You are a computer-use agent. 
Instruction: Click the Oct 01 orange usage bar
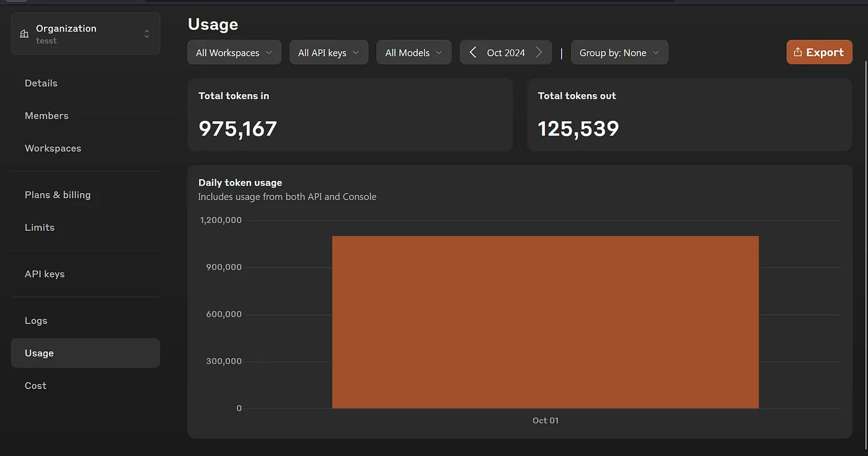point(545,322)
